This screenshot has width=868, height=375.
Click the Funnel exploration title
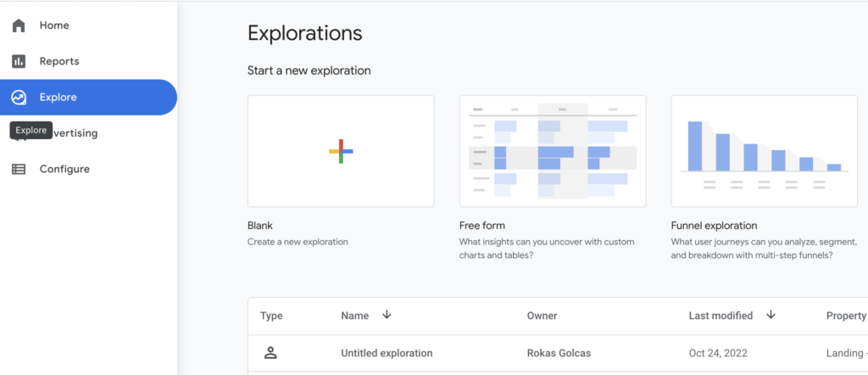point(714,226)
